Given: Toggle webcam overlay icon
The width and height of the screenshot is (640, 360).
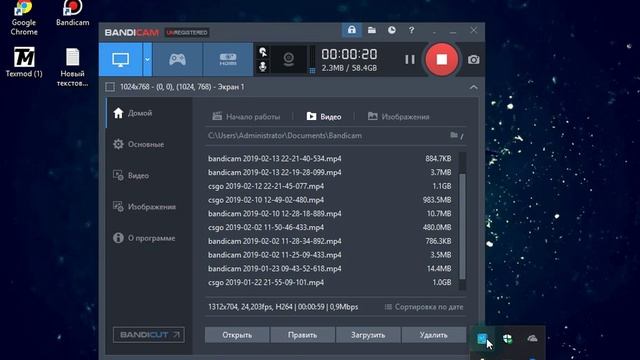Looking at the screenshot, I should (x=289, y=60).
